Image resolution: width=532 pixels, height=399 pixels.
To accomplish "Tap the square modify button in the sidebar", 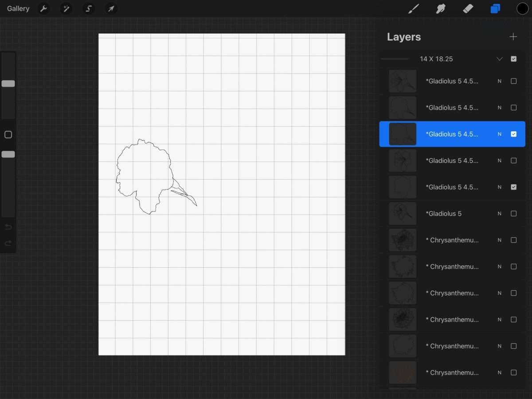I will (x=8, y=135).
